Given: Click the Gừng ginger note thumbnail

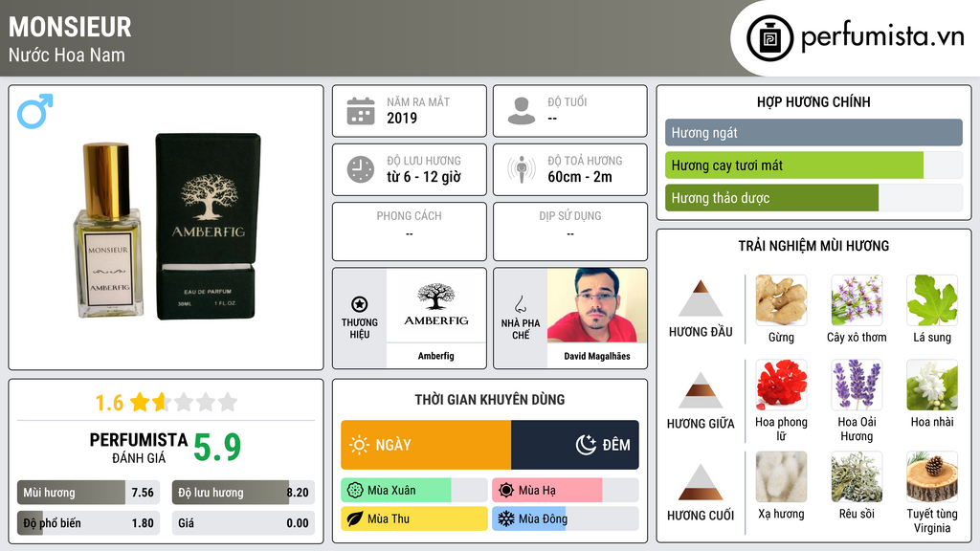Looking at the screenshot, I should point(781,300).
